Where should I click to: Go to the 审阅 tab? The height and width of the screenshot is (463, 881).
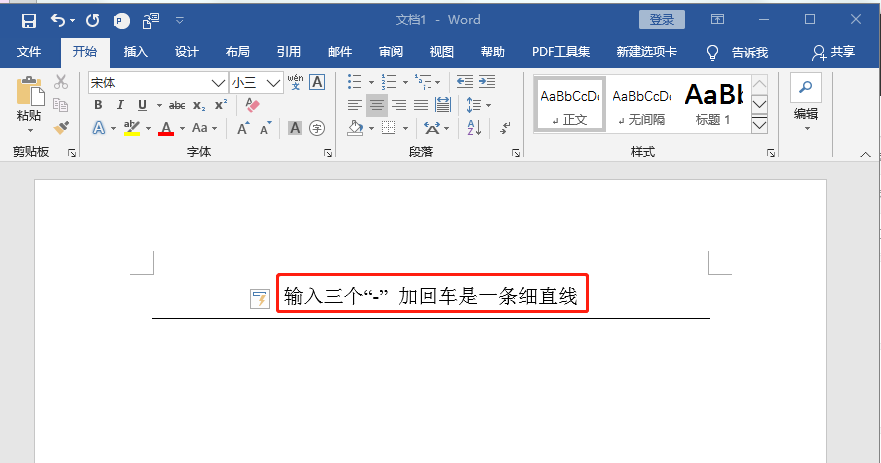tap(390, 52)
